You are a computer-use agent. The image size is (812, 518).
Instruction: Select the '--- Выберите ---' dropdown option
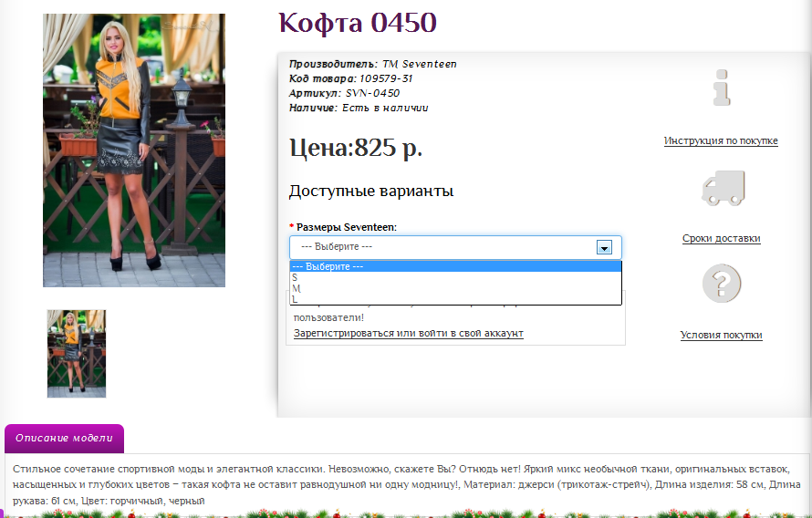point(455,266)
